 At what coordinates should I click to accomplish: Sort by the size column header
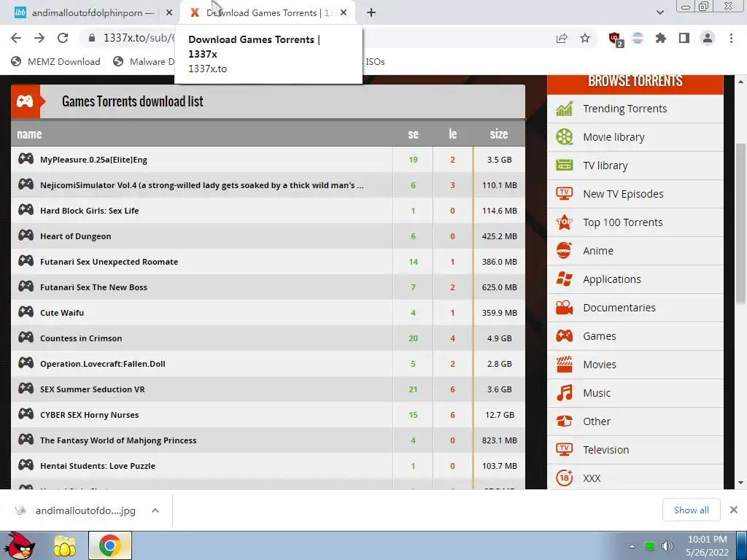coord(499,134)
